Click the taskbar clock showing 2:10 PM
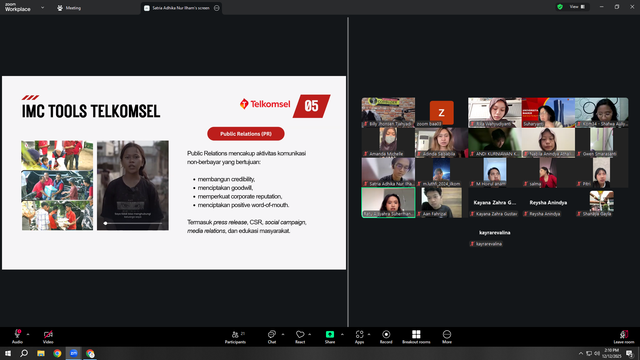 point(611,353)
